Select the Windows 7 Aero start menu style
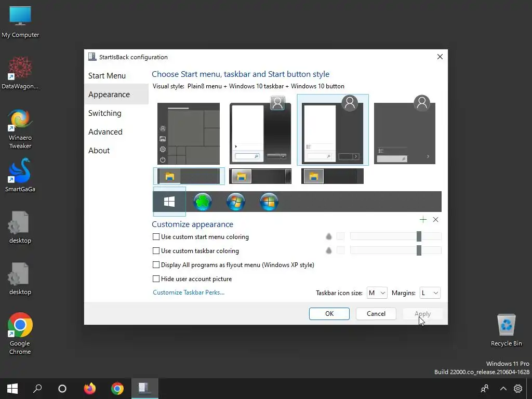Image resolution: width=532 pixels, height=399 pixels. 260,130
